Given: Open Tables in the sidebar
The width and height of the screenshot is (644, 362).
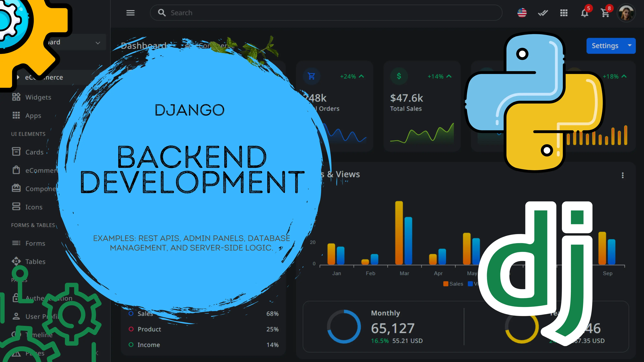Looking at the screenshot, I should coord(35,261).
